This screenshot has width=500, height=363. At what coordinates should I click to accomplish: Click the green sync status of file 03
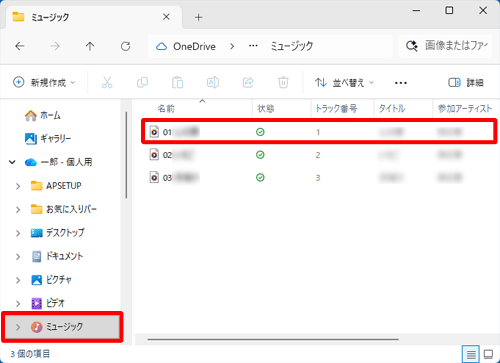(x=260, y=177)
